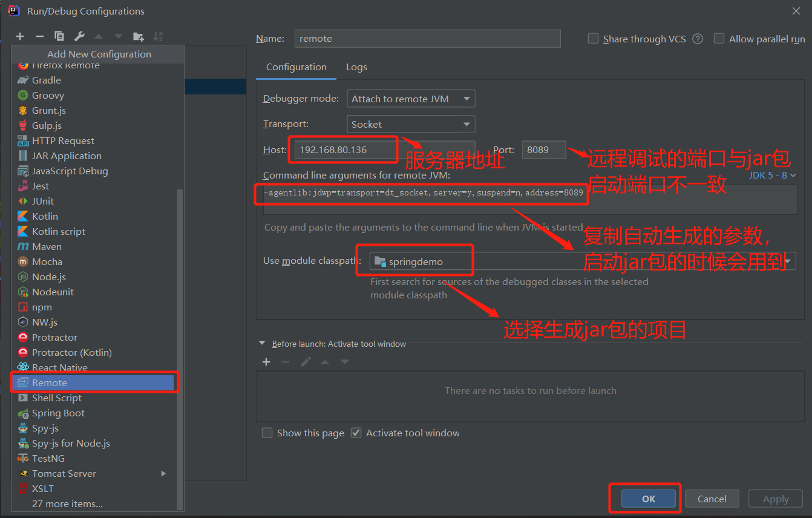
Task: Open module classpath springdemo dropdown
Action: tap(583, 261)
